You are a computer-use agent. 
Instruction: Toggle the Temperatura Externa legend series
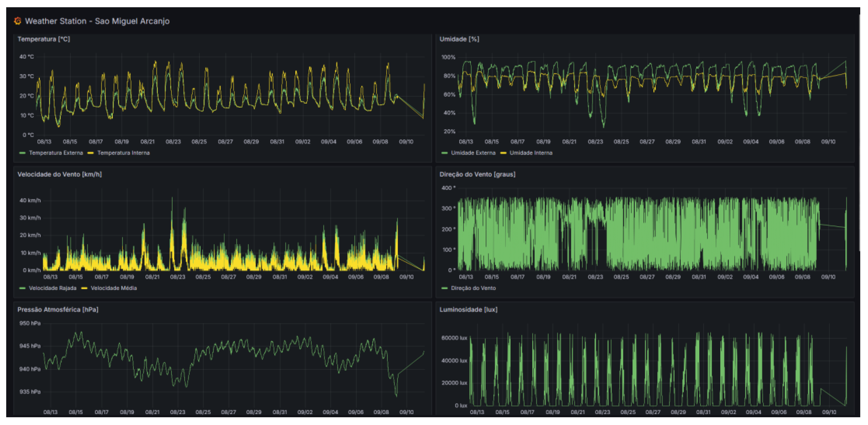click(56, 153)
